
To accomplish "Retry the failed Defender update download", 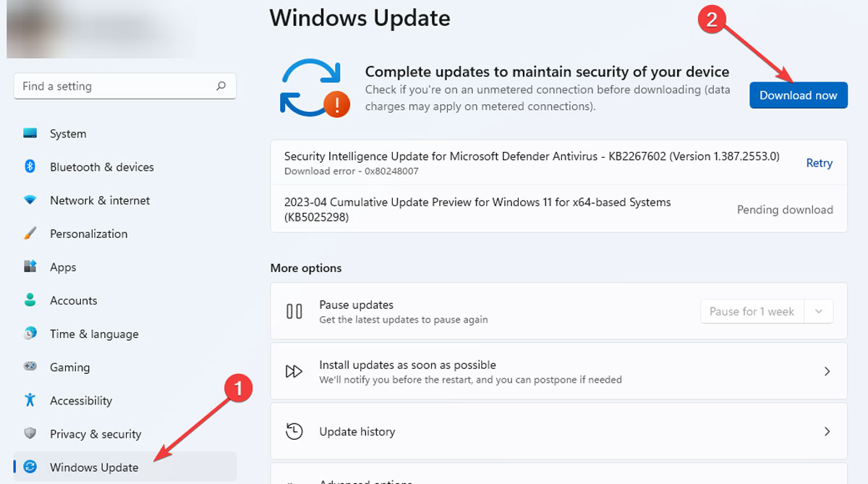I will coord(819,163).
